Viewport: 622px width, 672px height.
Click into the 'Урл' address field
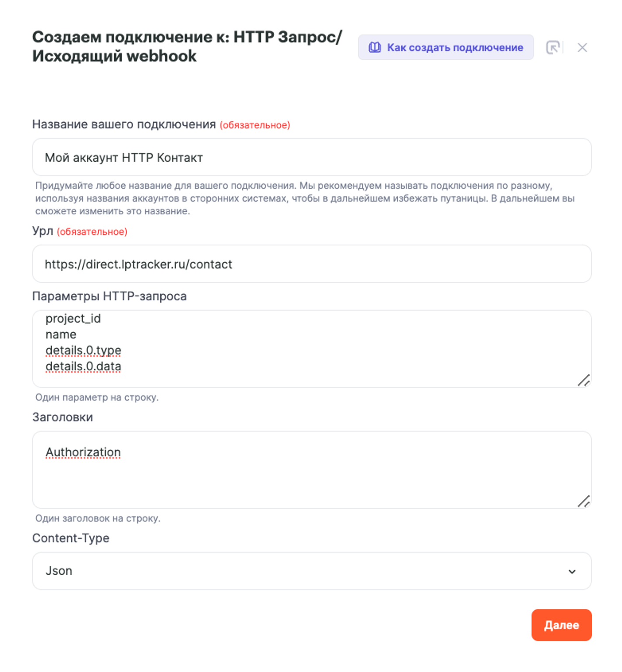point(311,264)
